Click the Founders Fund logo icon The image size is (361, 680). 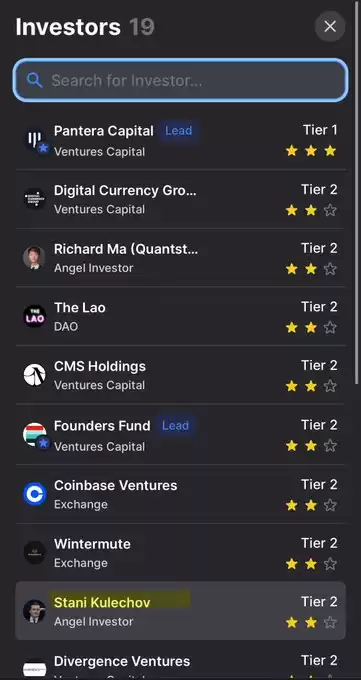(35, 435)
